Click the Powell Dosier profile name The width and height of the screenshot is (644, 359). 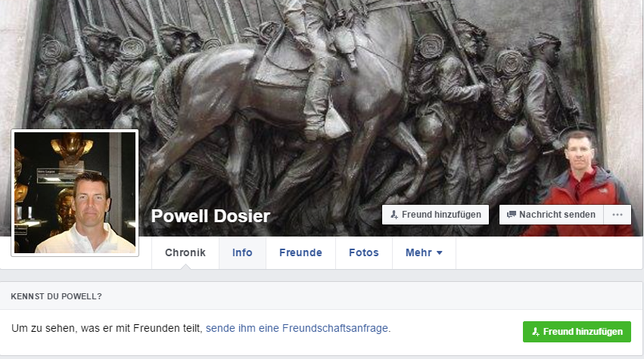click(x=210, y=216)
